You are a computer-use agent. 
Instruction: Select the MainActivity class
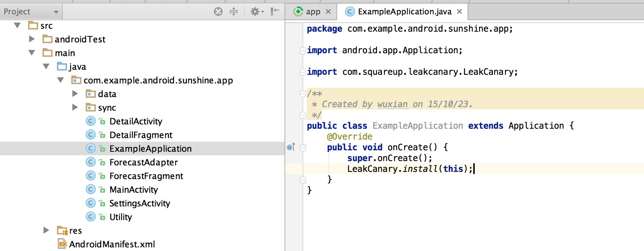click(134, 190)
